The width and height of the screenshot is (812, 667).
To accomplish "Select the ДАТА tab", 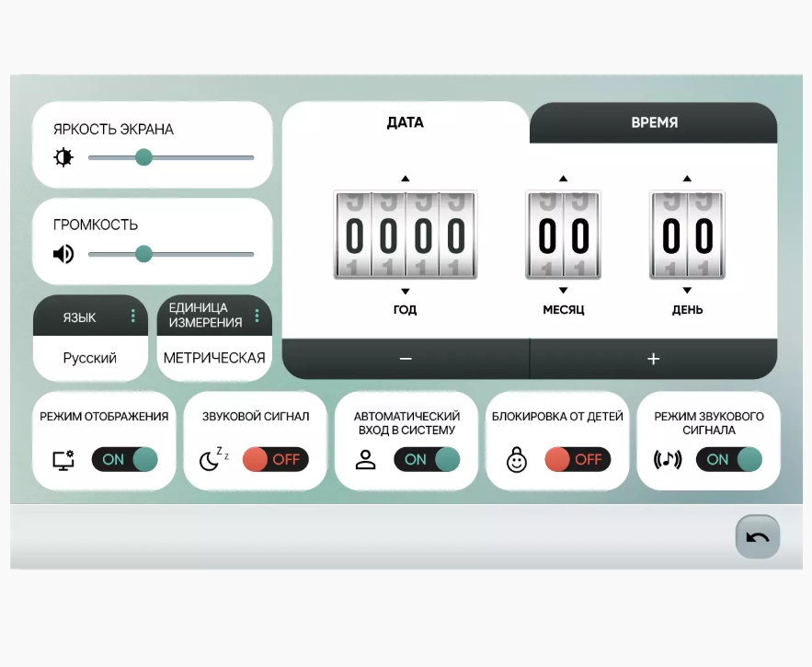I will pyautogui.click(x=406, y=122).
